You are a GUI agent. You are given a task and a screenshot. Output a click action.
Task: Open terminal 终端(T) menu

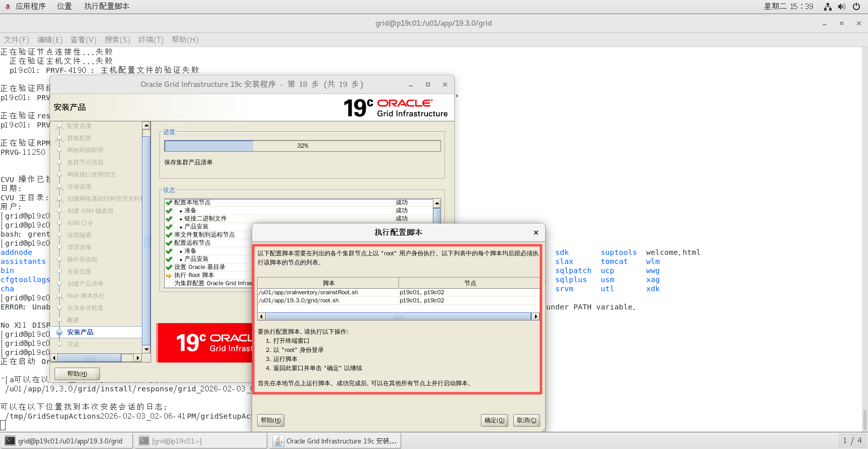151,39
